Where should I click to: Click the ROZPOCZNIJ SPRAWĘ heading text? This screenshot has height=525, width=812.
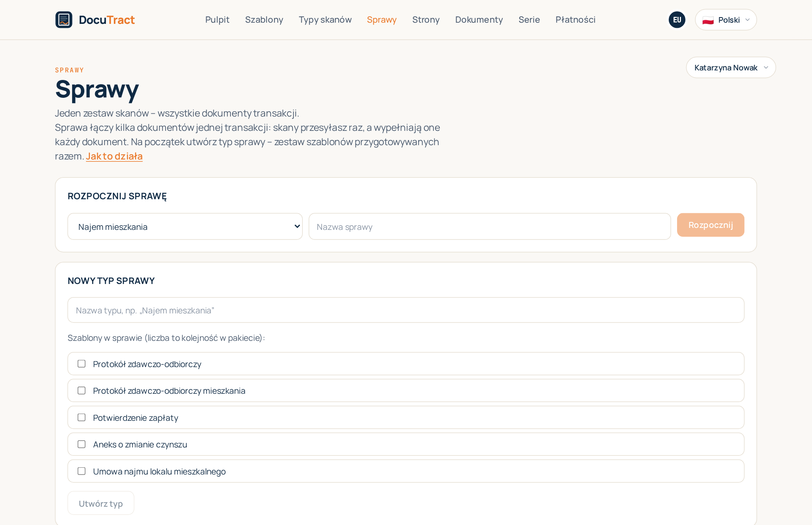click(117, 196)
